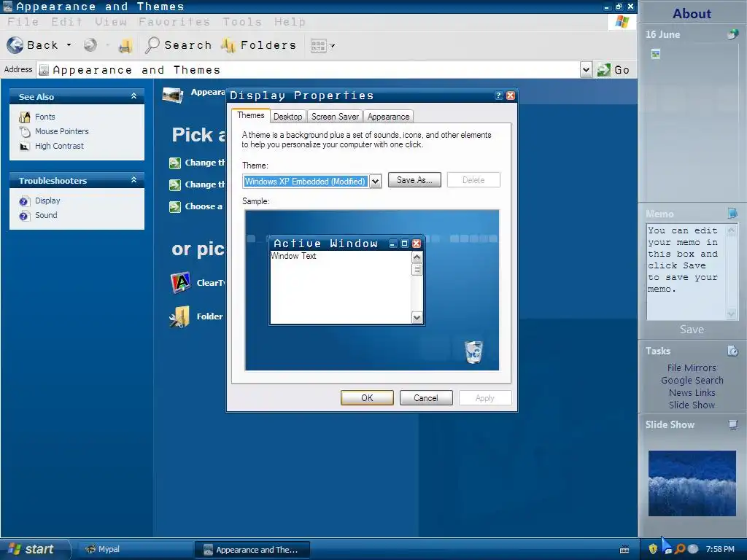Click the Go button next to address bar
Viewport: 747px width, 560px height.
(x=614, y=70)
